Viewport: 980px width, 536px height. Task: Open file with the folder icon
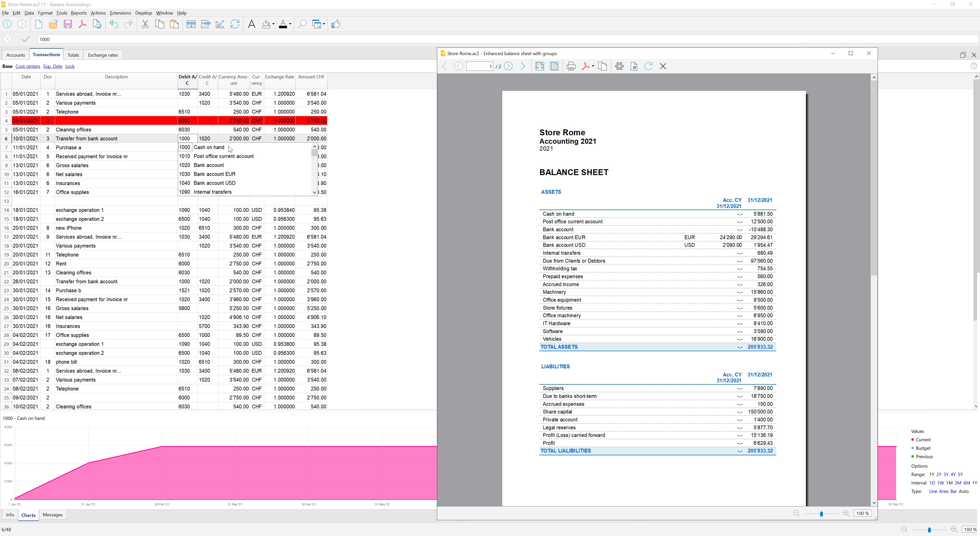tap(53, 24)
